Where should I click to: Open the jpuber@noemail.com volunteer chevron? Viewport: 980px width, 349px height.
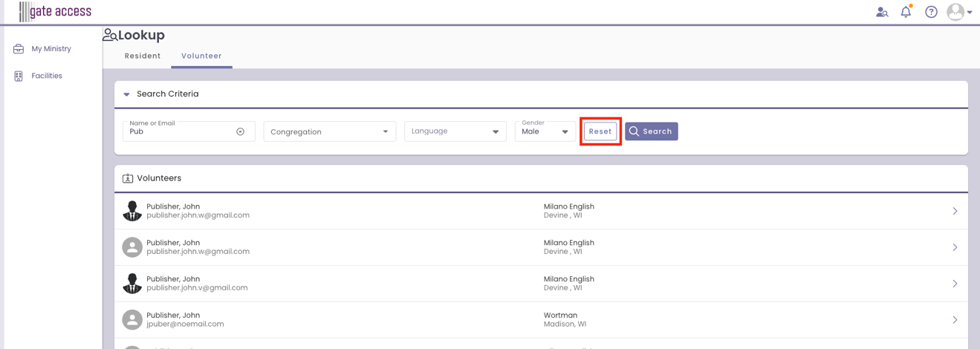(x=955, y=320)
